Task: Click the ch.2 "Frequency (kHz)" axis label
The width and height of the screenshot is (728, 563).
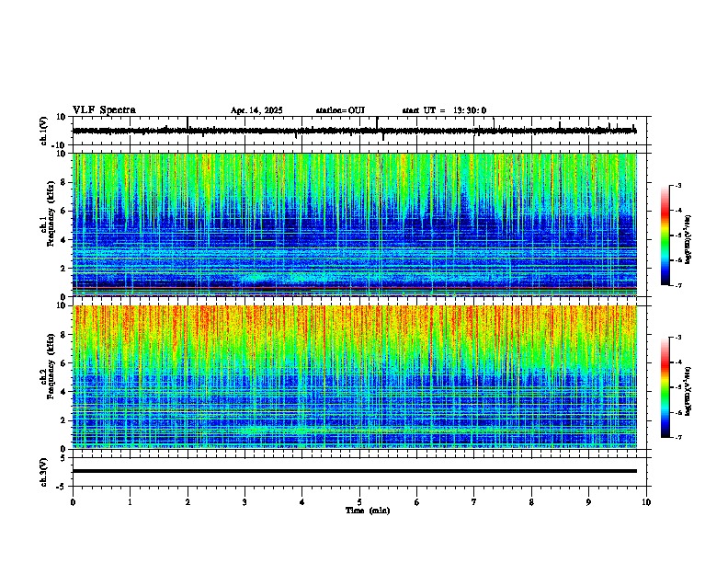Action: coord(51,365)
